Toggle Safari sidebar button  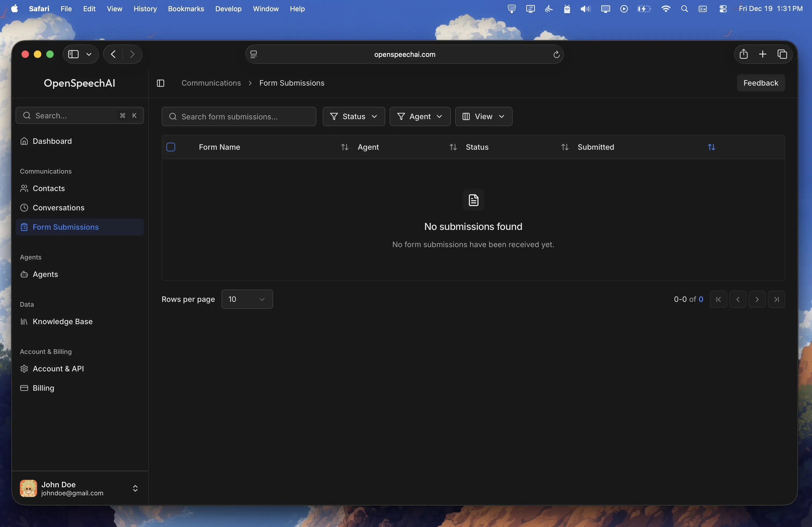tap(73, 54)
